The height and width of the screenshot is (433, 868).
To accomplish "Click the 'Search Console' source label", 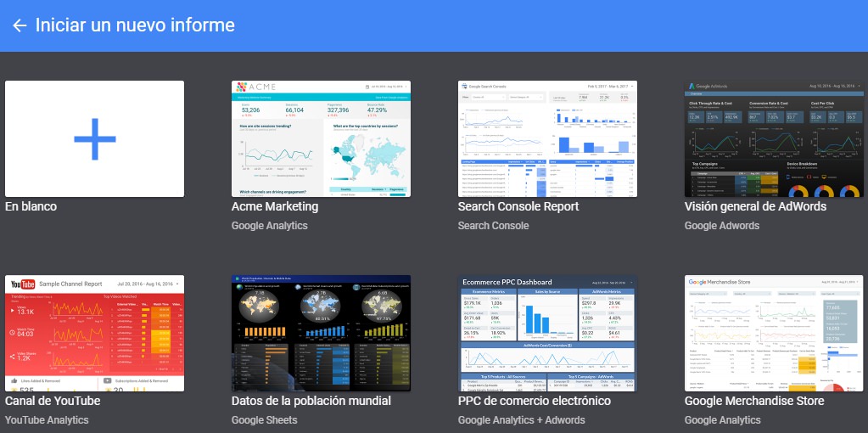I will click(493, 226).
